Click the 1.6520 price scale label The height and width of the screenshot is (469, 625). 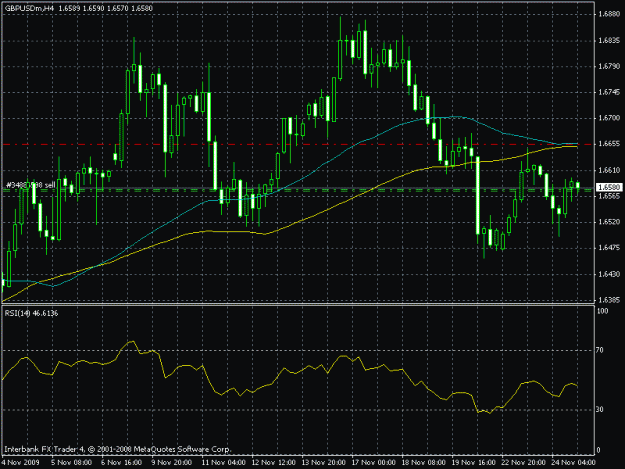609,222
